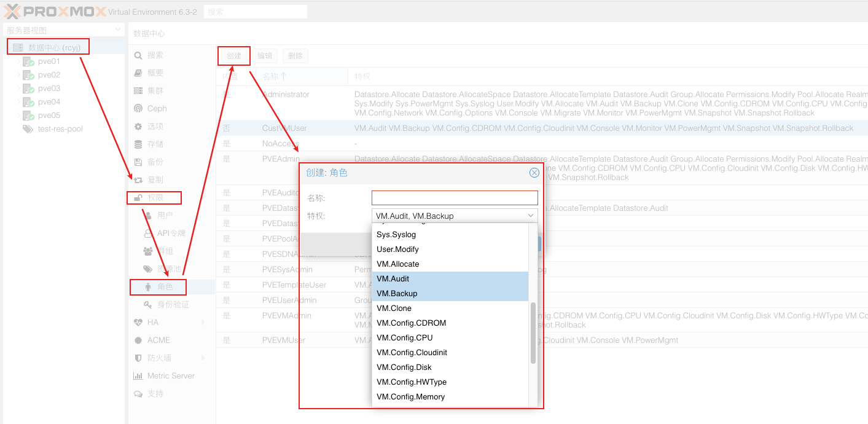
Task: Select the CustVMUser role row
Action: click(x=542, y=128)
